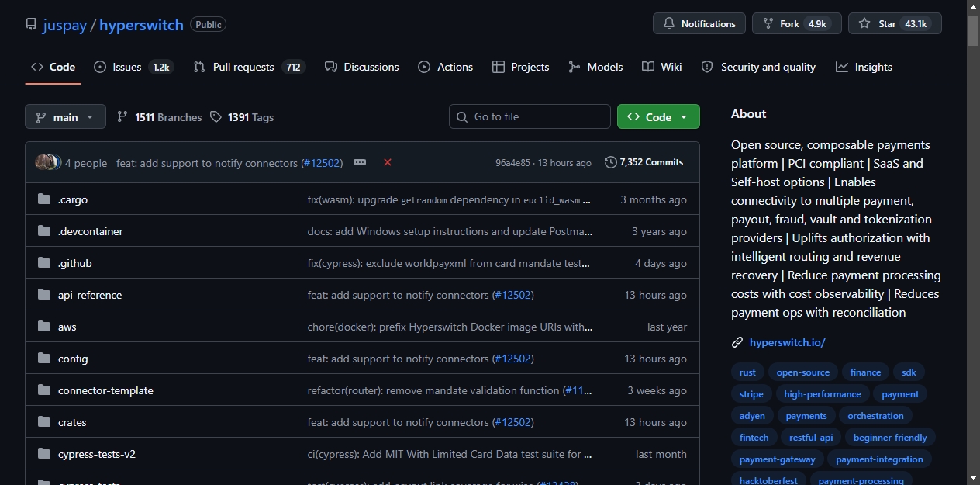Click folder icon beside crates
Viewport: 980px width, 485px height.
tap(44, 422)
